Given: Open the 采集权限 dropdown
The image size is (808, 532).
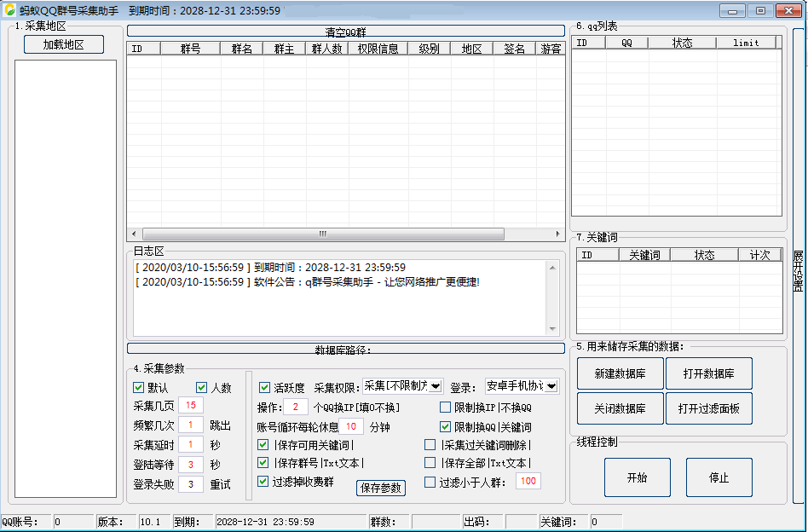Looking at the screenshot, I should (436, 386).
